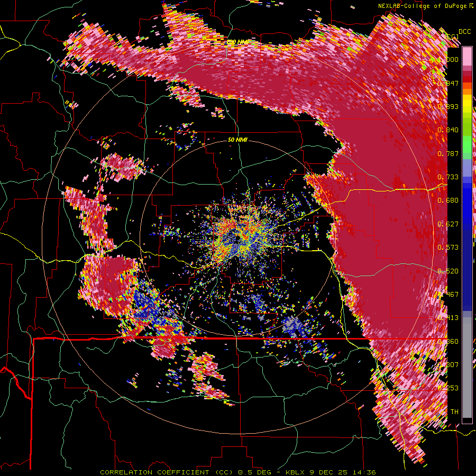Select the 0.787 legend value

click(448, 153)
